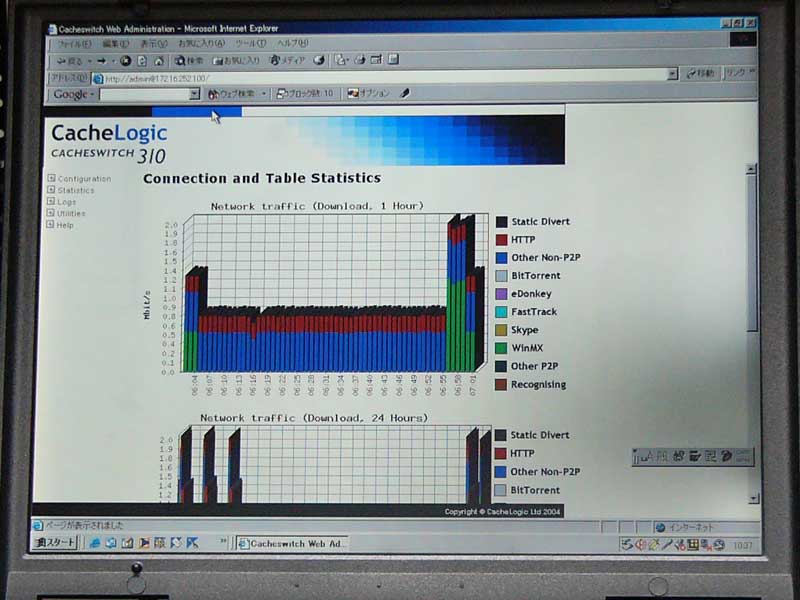The width and height of the screenshot is (800, 600).
Task: Print the page using the Print icon
Action: coord(360,60)
